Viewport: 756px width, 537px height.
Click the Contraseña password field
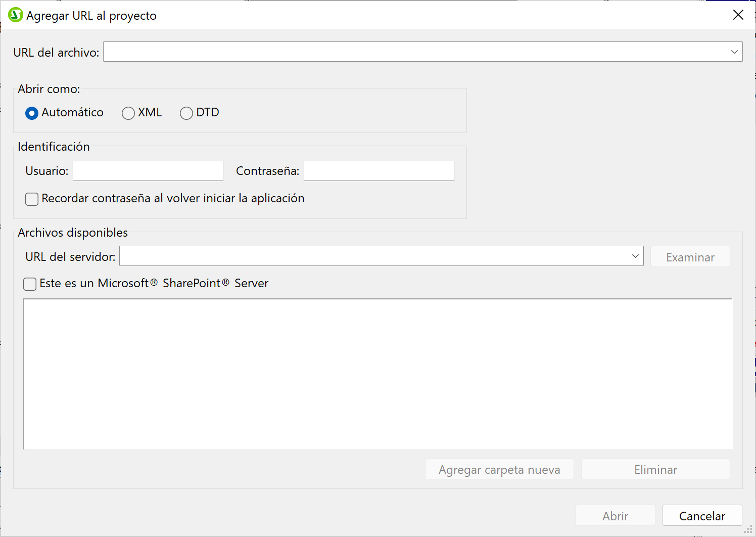tap(379, 171)
